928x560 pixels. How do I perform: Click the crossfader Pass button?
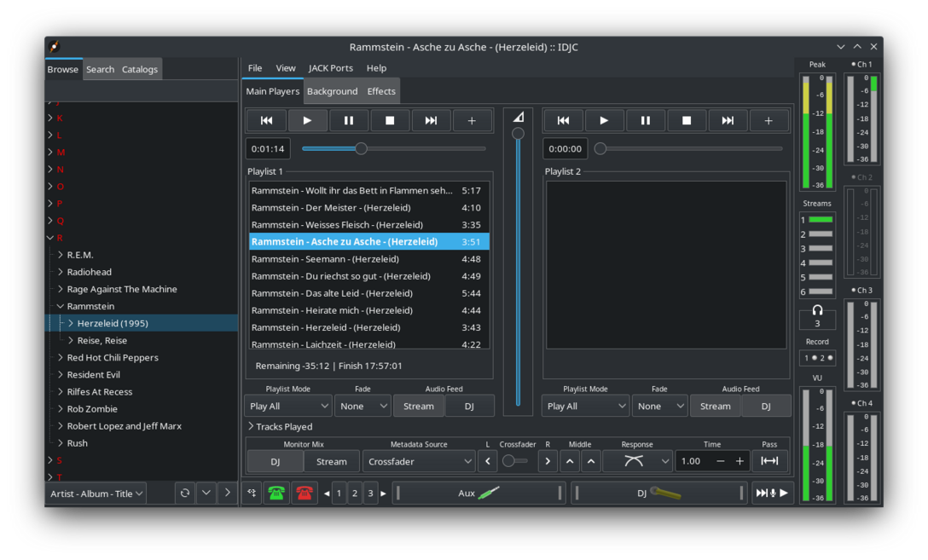[769, 461]
